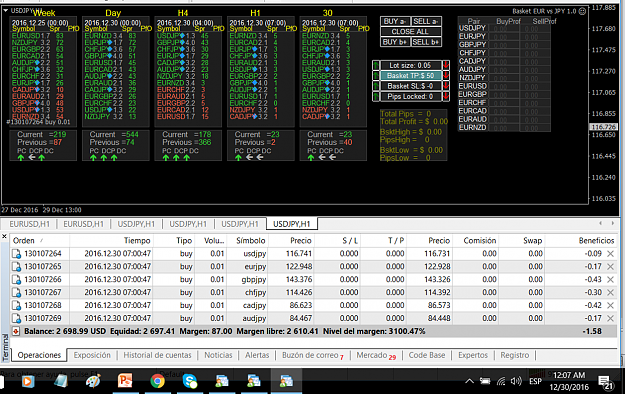Screen dimensions: 625x394
Task: Click the EURNZD pair in basket table
Action: [x=472, y=128]
